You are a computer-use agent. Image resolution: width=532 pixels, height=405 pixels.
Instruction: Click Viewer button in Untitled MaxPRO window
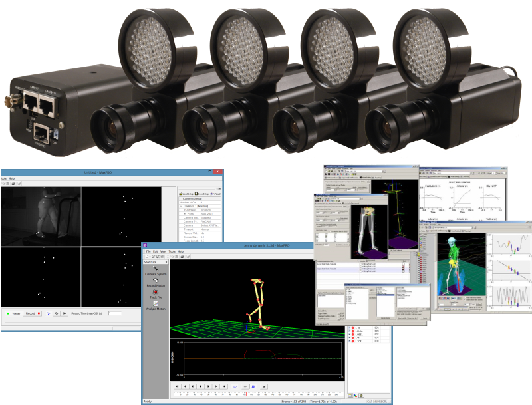click(x=13, y=313)
